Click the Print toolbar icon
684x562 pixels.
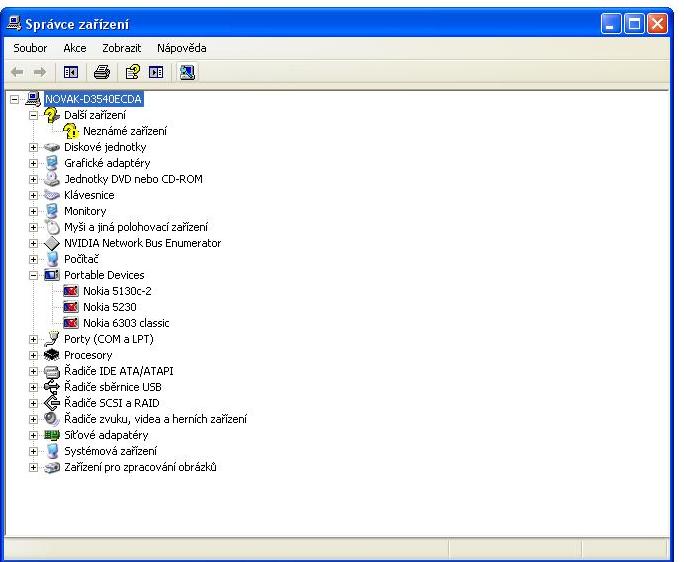[102, 72]
